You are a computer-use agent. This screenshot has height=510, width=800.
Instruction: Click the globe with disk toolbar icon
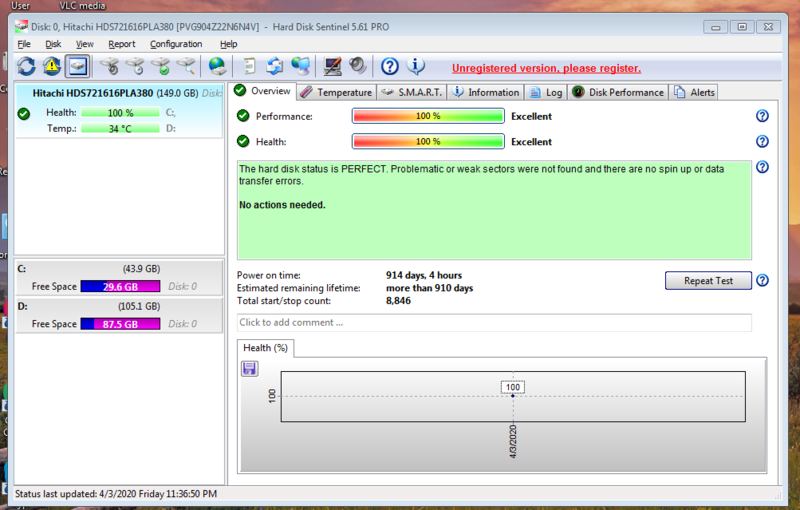click(218, 66)
